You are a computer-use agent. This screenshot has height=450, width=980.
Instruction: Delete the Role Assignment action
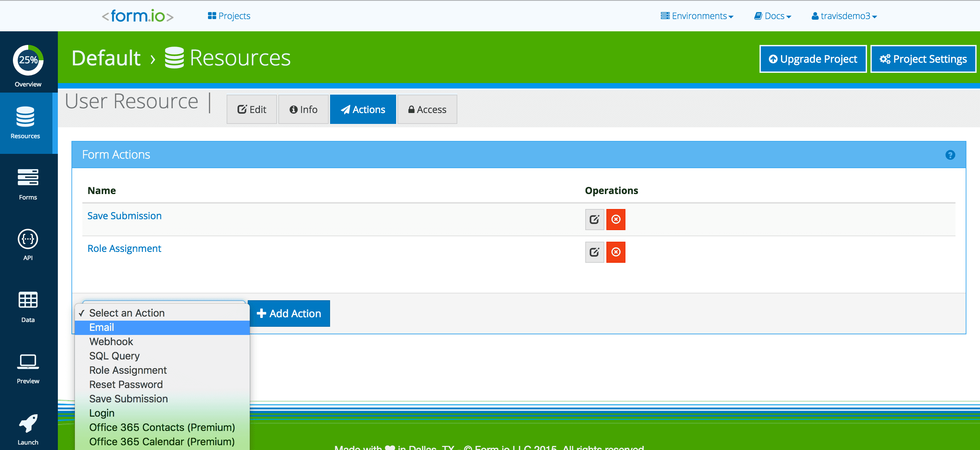(616, 252)
